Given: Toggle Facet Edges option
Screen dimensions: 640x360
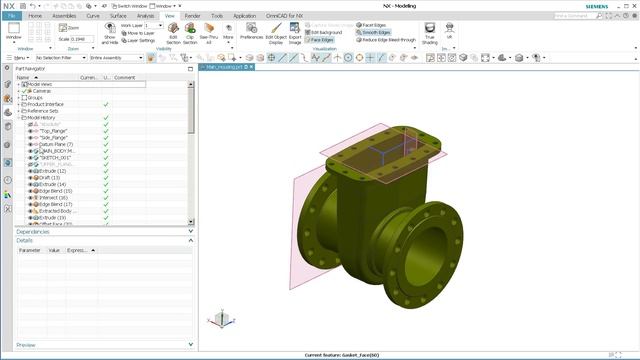Looking at the screenshot, I should 371,25.
